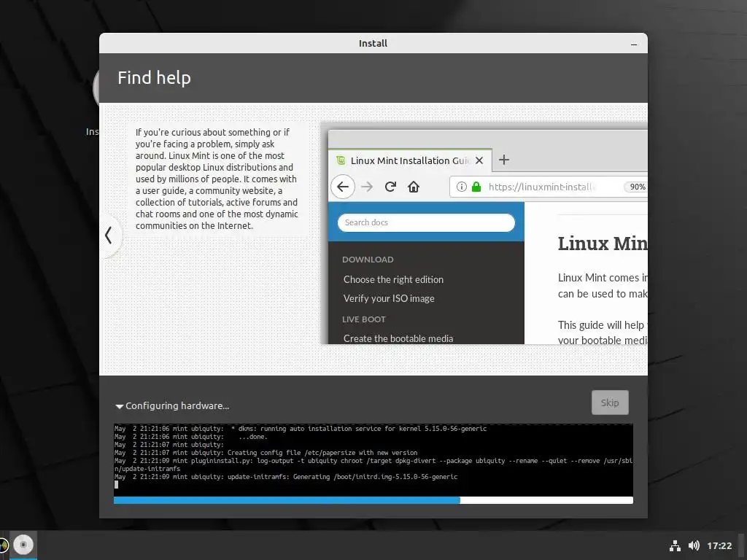Click the reload icon in slideshow browser
The width and height of the screenshot is (747, 560).
390,187
